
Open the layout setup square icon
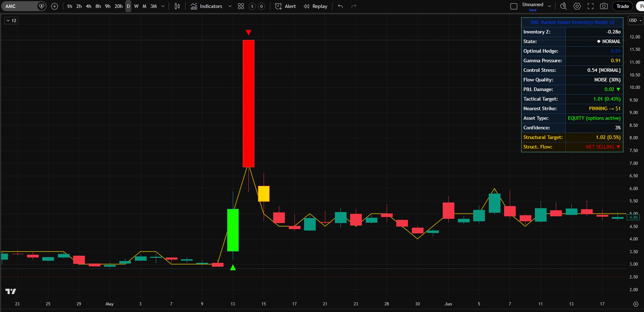(514, 6)
